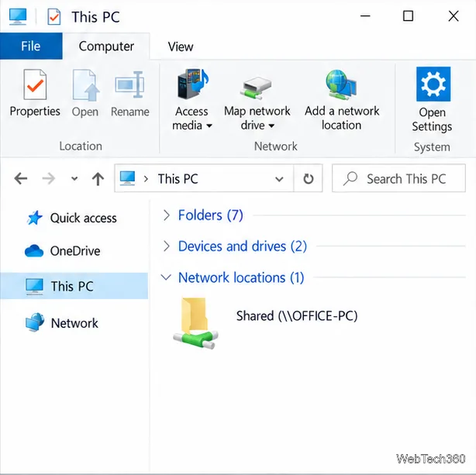Click the quick access Properties checkmark icon
Image resolution: width=476 pixels, height=475 pixels.
pyautogui.click(x=54, y=17)
